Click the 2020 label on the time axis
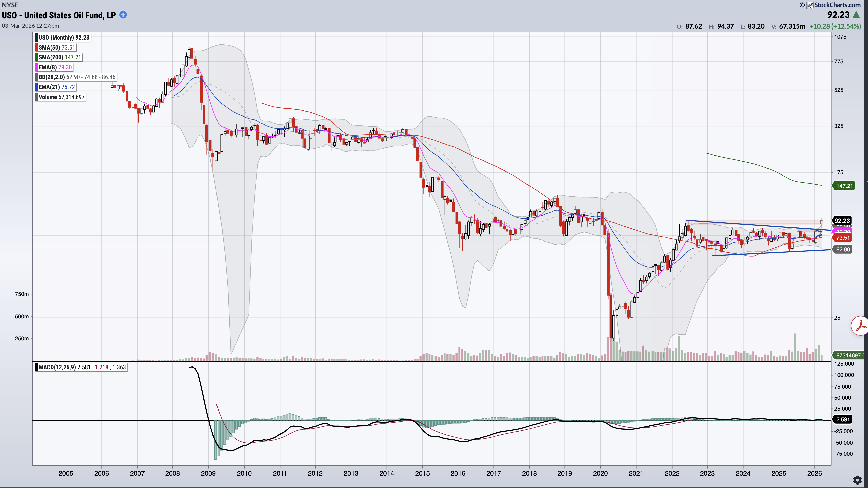The width and height of the screenshot is (868, 488). (600, 473)
